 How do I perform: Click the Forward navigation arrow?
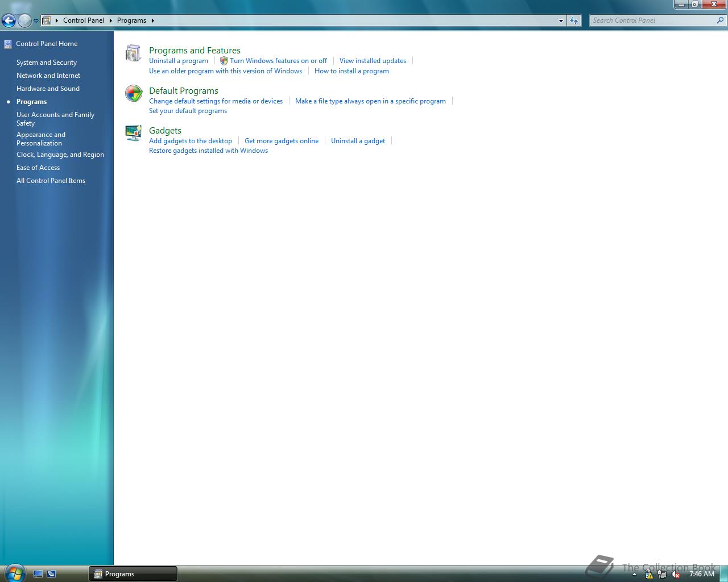tap(24, 21)
